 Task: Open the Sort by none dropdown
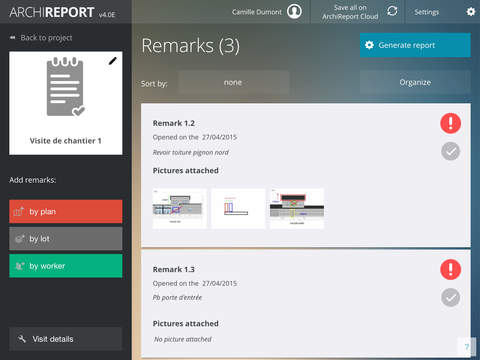pos(233,82)
